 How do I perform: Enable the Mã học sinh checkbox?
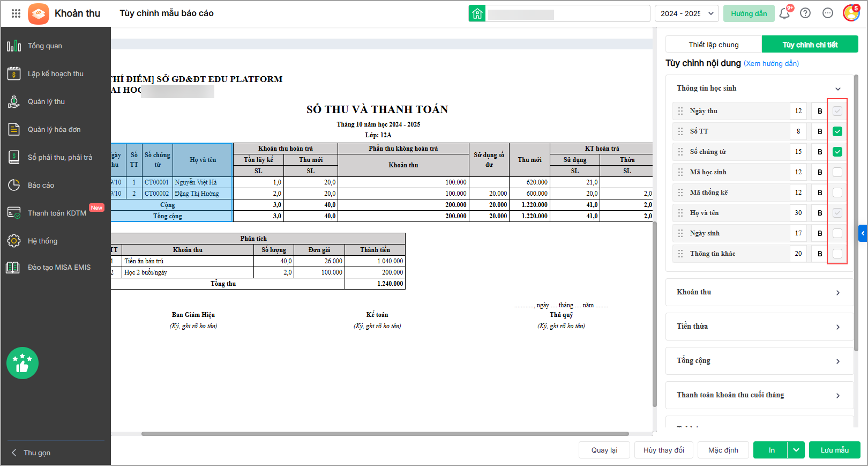point(837,172)
